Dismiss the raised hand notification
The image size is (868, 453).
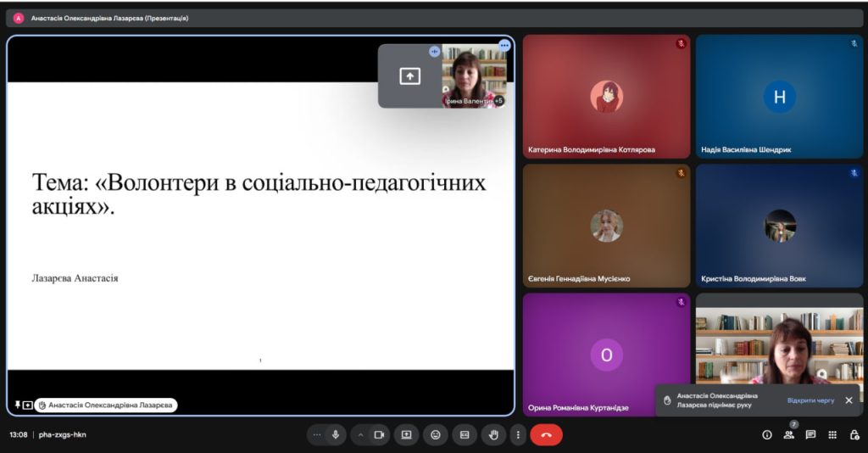849,400
